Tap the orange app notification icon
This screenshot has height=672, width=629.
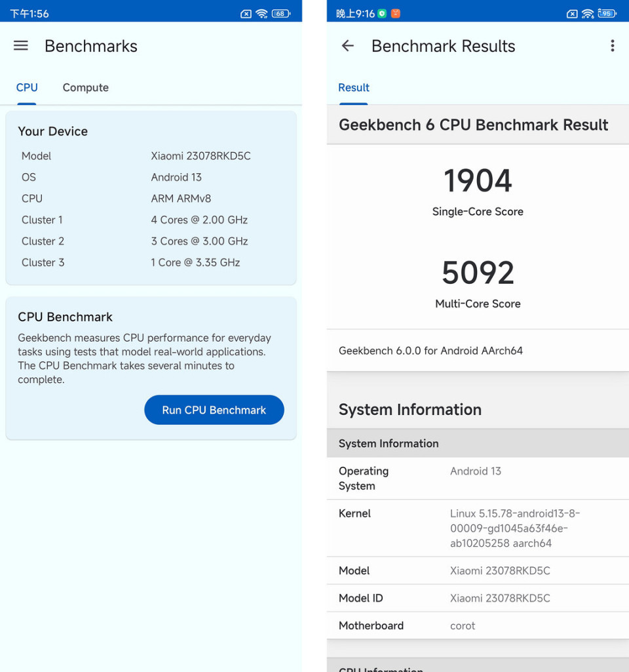pos(396,12)
